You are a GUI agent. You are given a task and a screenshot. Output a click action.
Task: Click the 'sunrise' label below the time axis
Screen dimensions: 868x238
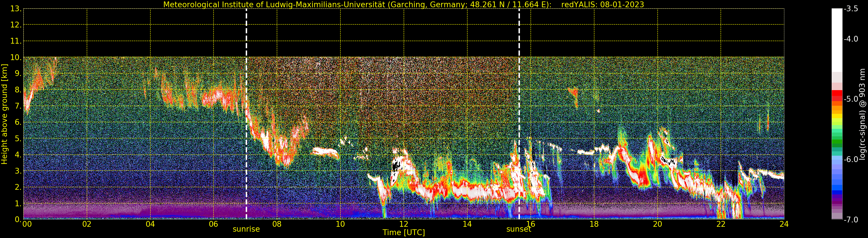[x=246, y=229]
